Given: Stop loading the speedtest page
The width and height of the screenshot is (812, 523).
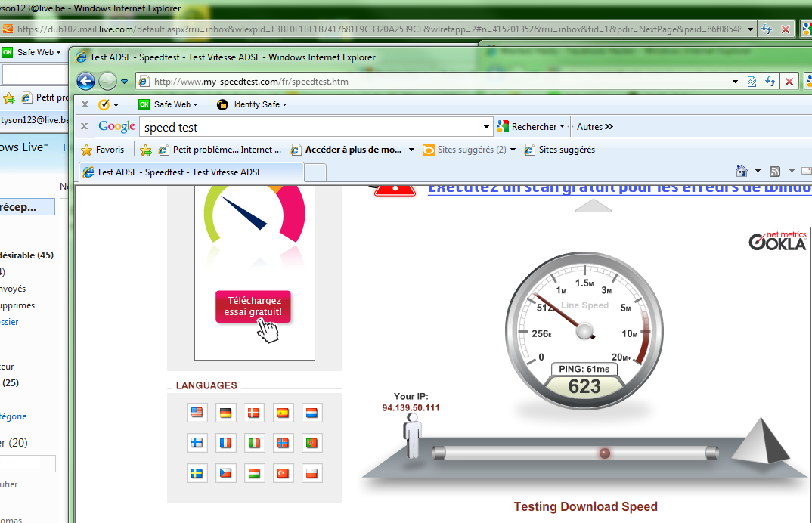Looking at the screenshot, I should (x=789, y=82).
